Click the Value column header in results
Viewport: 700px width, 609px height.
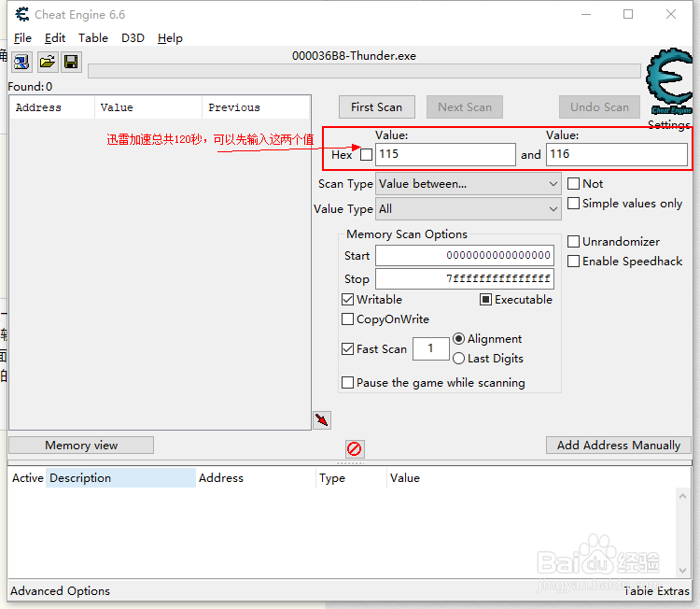(x=148, y=107)
